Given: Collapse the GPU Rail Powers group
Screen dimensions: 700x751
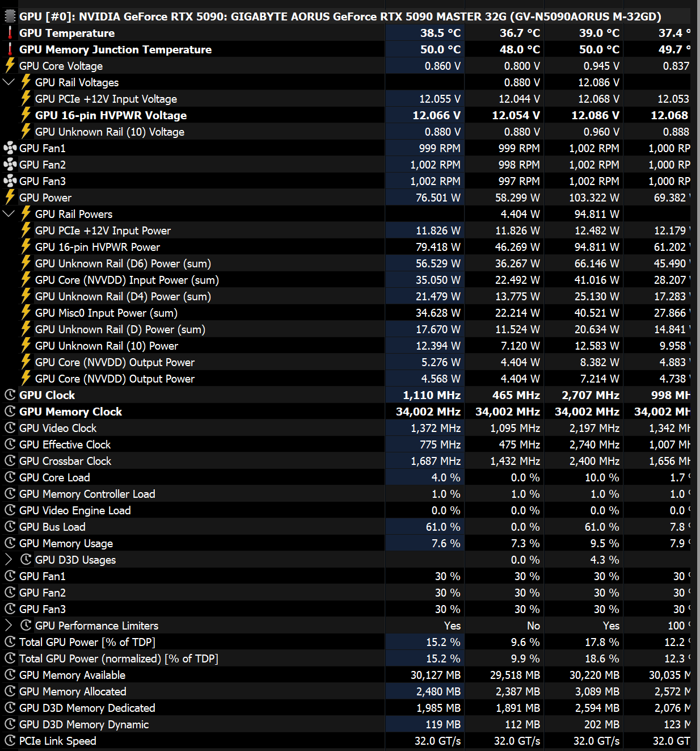Looking at the screenshot, I should point(9,214).
